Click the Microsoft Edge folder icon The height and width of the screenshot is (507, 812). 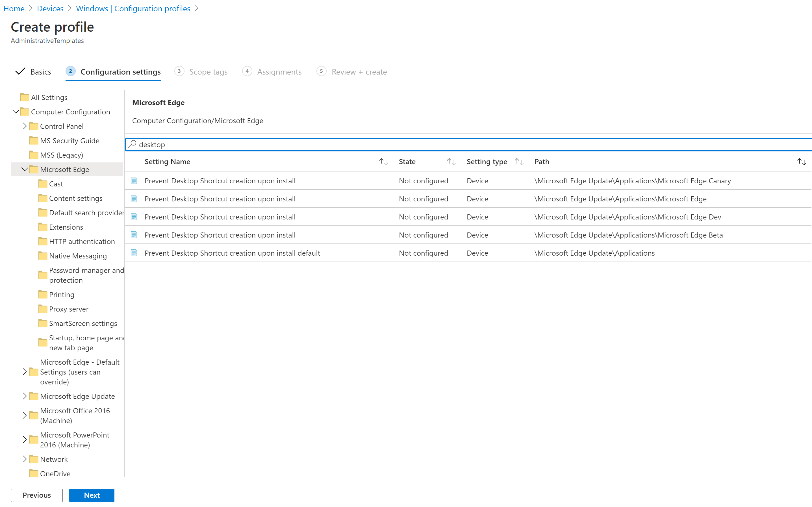pos(34,169)
